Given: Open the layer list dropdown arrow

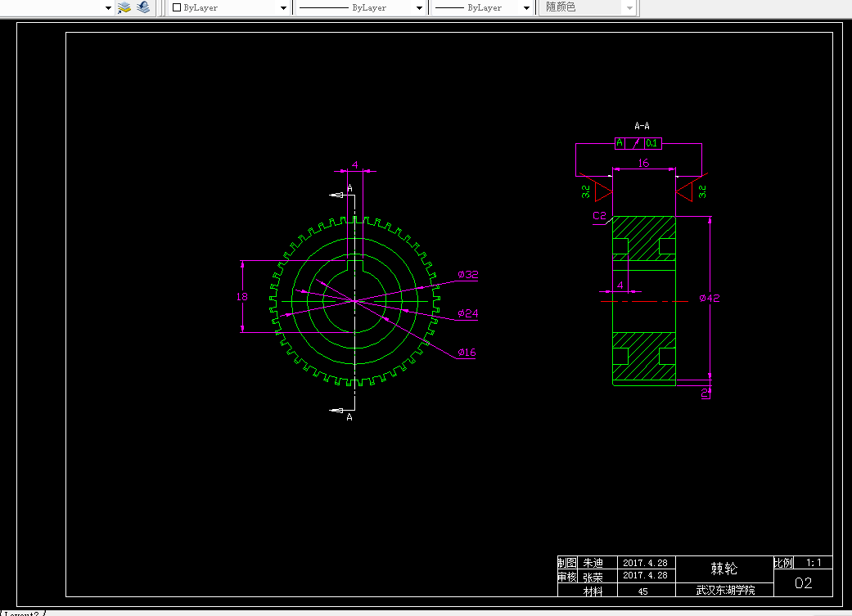Looking at the screenshot, I should tap(108, 8).
